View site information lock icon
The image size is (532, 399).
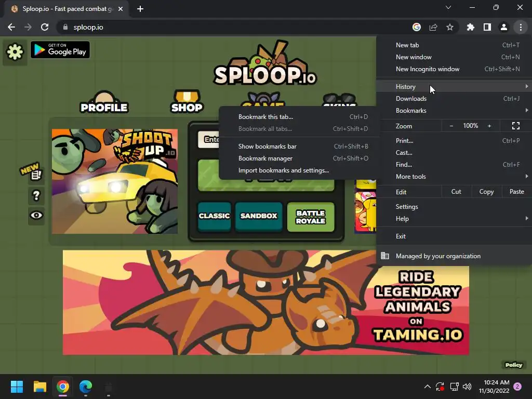(x=65, y=27)
